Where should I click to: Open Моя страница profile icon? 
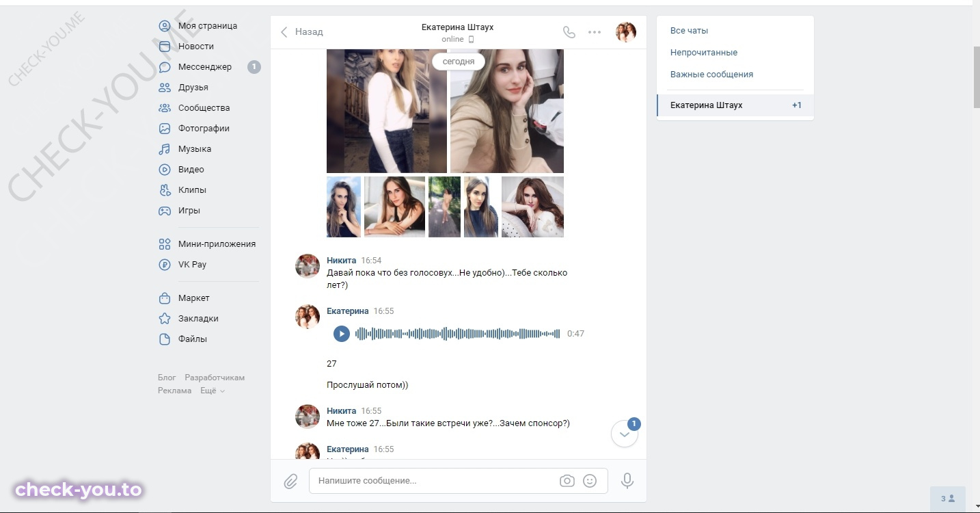[165, 26]
